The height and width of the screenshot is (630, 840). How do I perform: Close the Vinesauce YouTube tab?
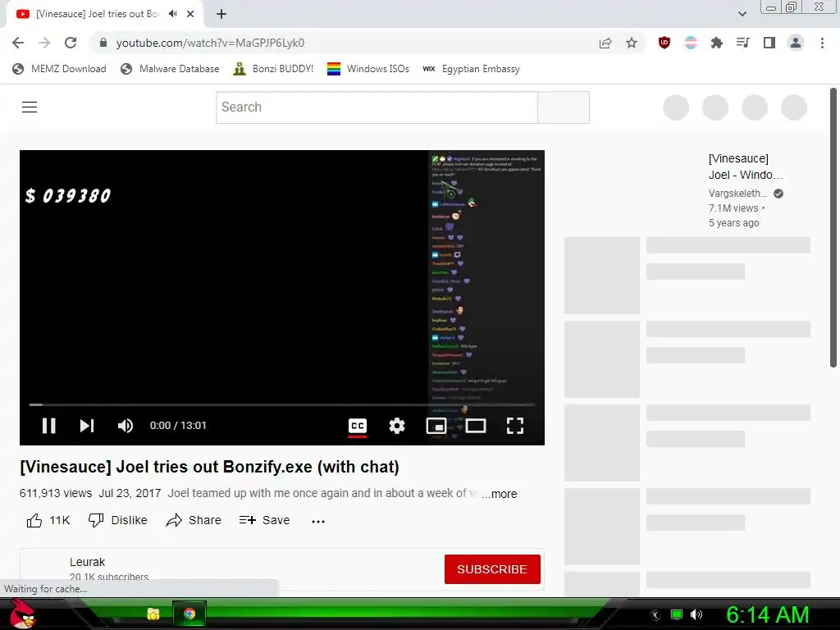pyautogui.click(x=190, y=14)
